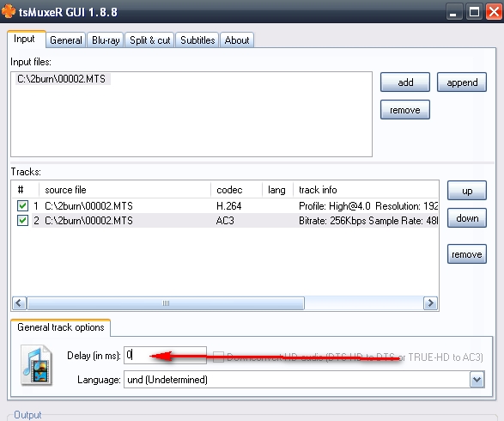504x421 pixels.
Task: Click the codec column header
Action: click(x=237, y=190)
